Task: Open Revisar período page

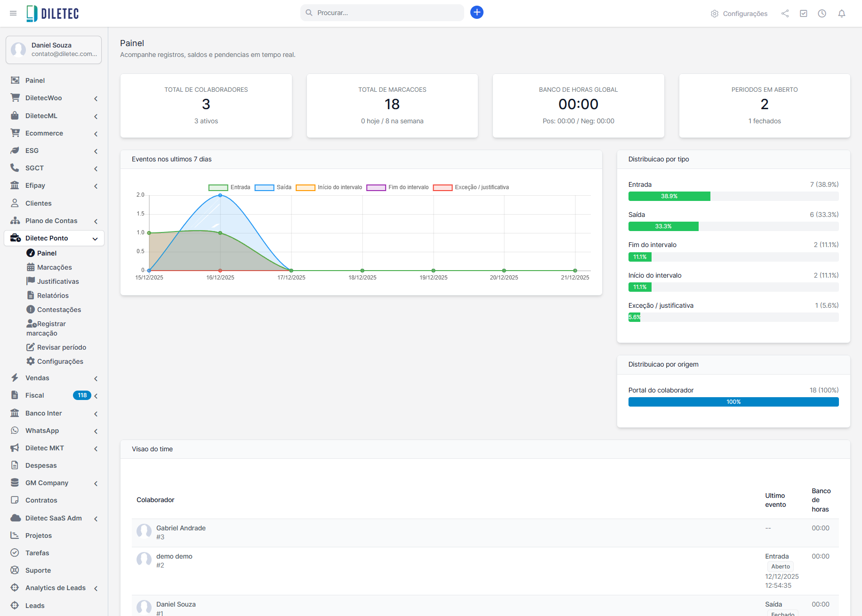Action: coord(61,347)
